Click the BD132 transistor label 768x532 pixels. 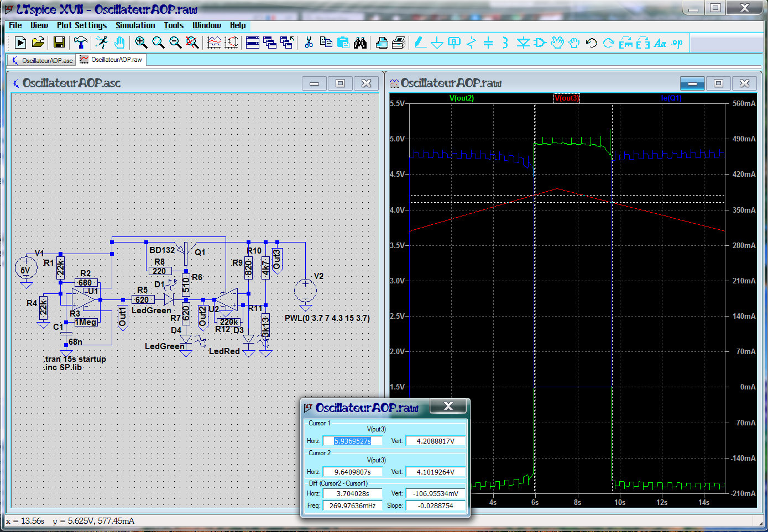pyautogui.click(x=162, y=250)
